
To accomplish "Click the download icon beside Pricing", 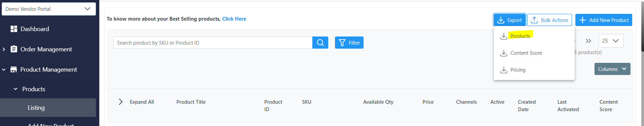I will point(504,70).
